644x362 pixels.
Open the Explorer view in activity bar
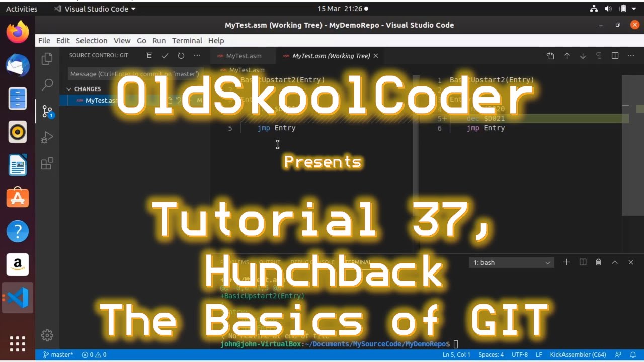click(47, 58)
